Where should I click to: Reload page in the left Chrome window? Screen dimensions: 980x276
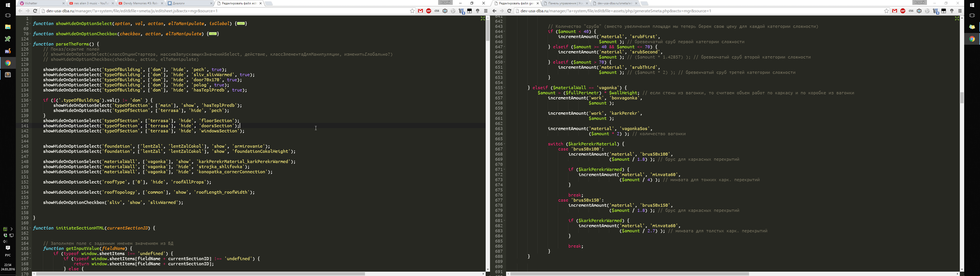click(35, 11)
